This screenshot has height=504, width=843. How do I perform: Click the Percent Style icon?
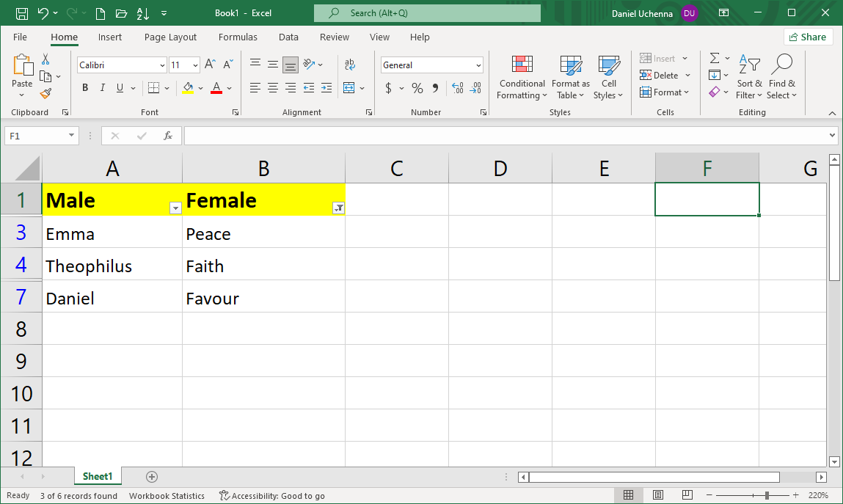click(x=417, y=88)
